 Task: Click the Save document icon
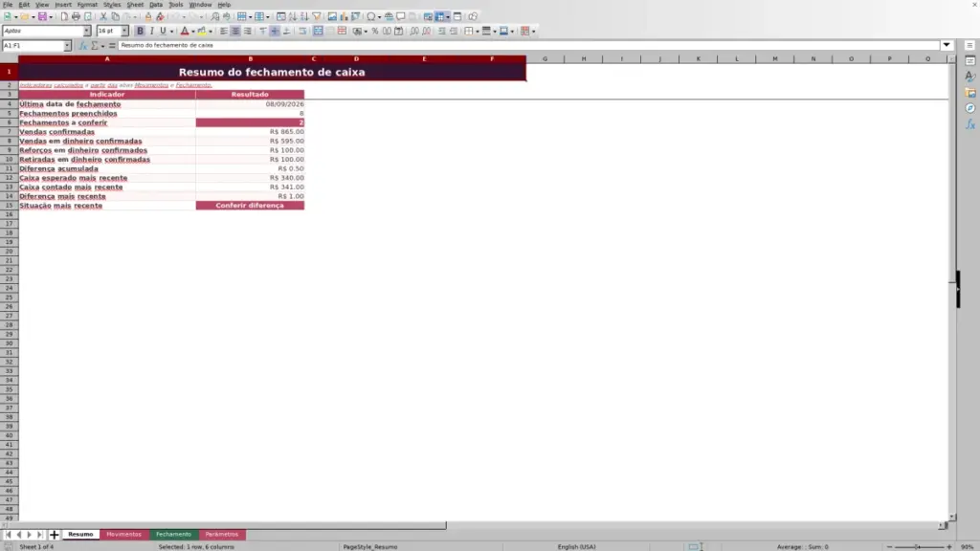pyautogui.click(x=42, y=17)
